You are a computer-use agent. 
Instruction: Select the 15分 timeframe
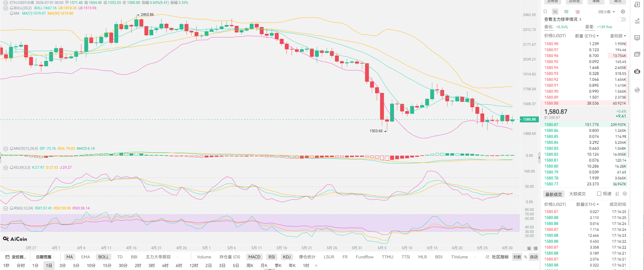click(x=107, y=266)
